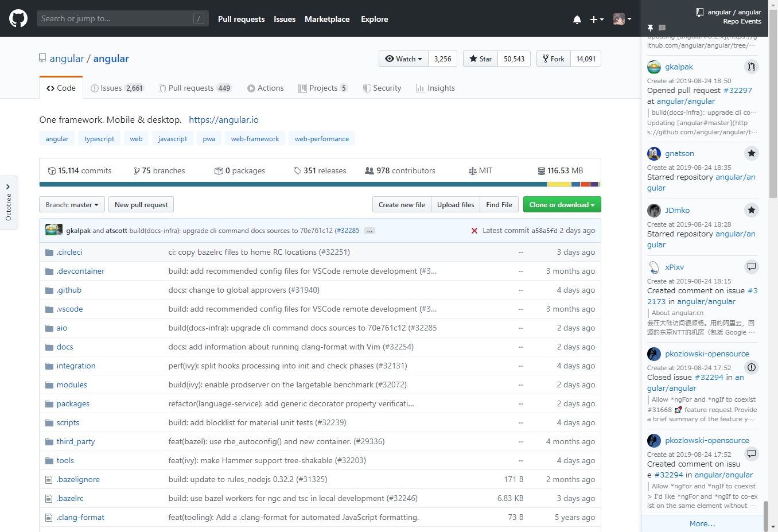Click the Search or jump to field
This screenshot has width=778, height=532.
pos(123,18)
